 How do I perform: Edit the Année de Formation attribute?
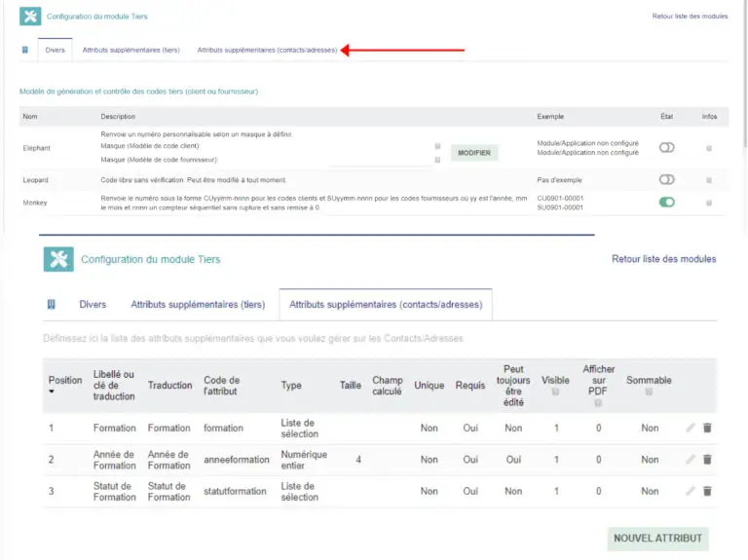691,460
